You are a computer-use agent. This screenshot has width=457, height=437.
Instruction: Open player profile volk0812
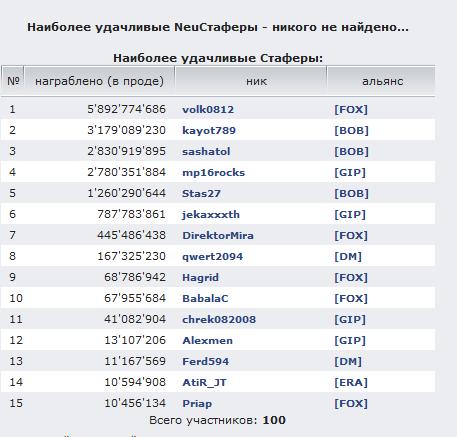click(208, 109)
